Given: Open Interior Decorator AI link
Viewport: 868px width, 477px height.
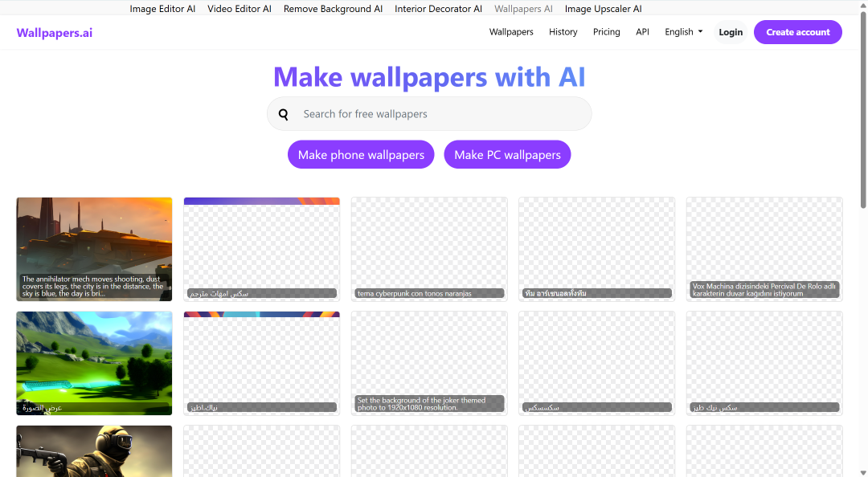Looking at the screenshot, I should [438, 9].
